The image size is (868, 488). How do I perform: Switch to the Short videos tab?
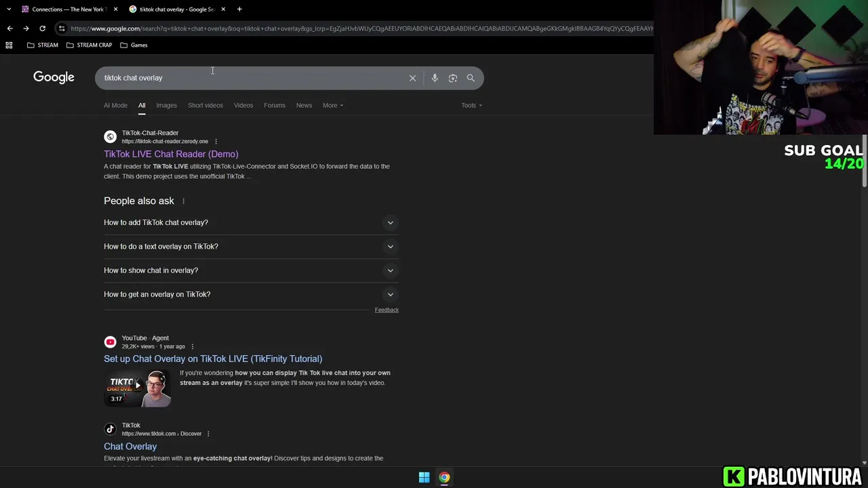coord(205,105)
